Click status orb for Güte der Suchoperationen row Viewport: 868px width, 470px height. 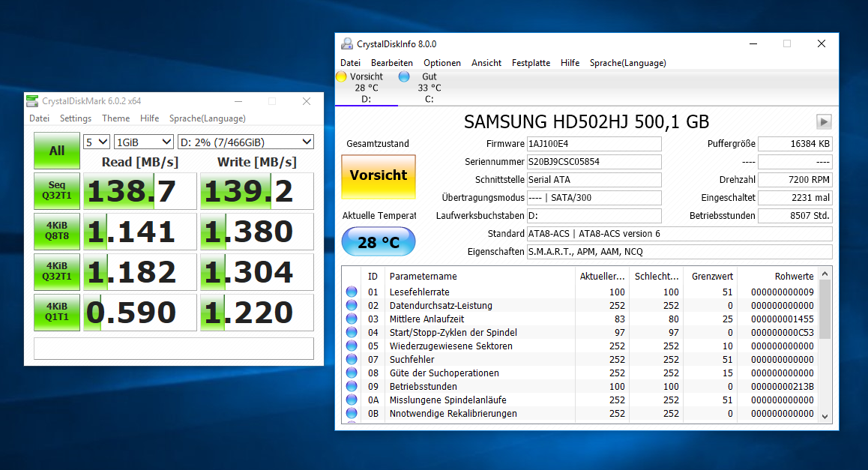click(352, 373)
